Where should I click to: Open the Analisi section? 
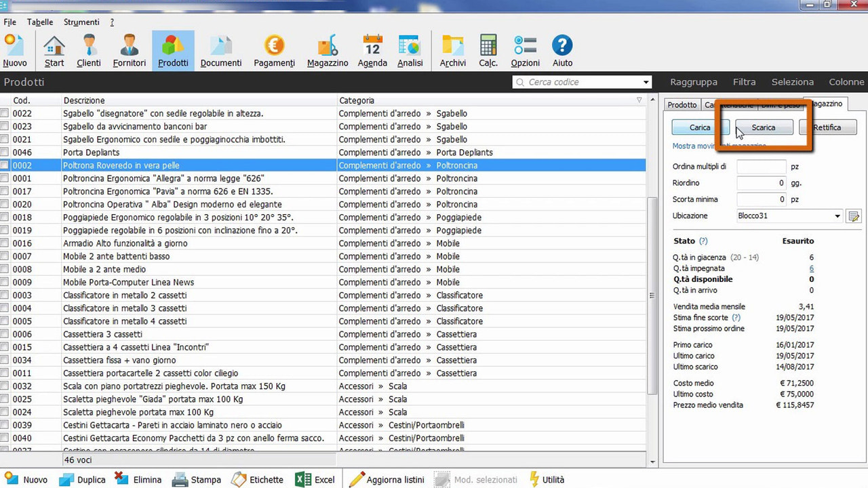[410, 49]
